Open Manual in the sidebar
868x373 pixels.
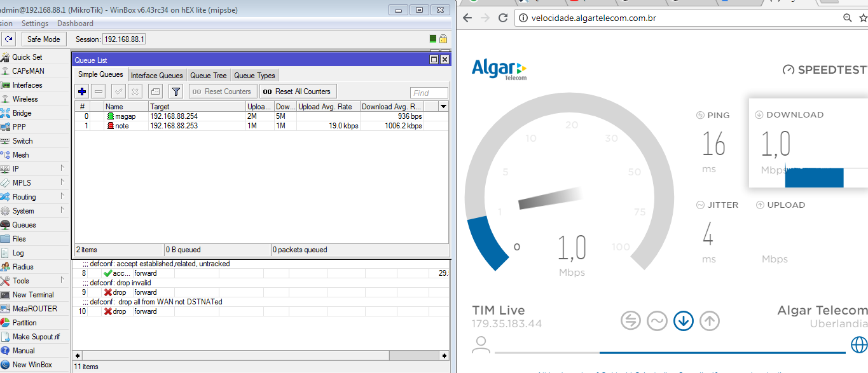[x=24, y=351]
